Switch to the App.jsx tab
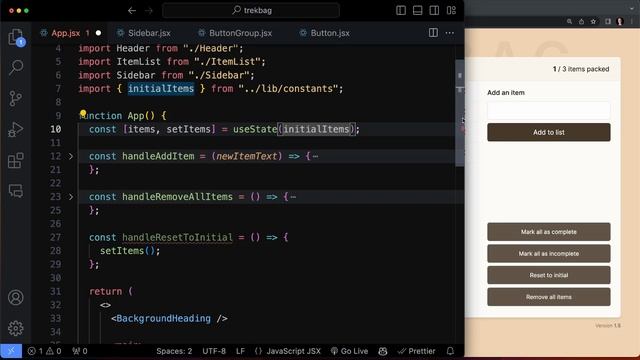The image size is (640, 360). pos(65,33)
